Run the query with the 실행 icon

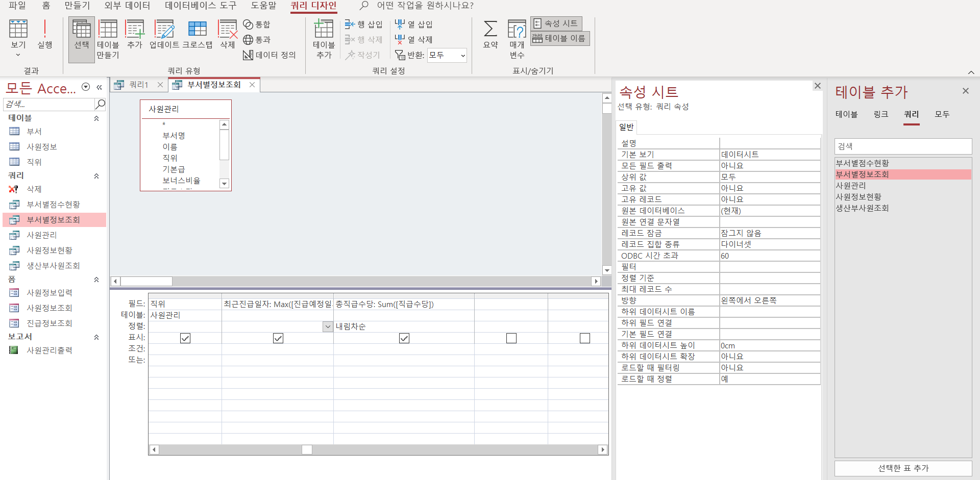pyautogui.click(x=45, y=34)
